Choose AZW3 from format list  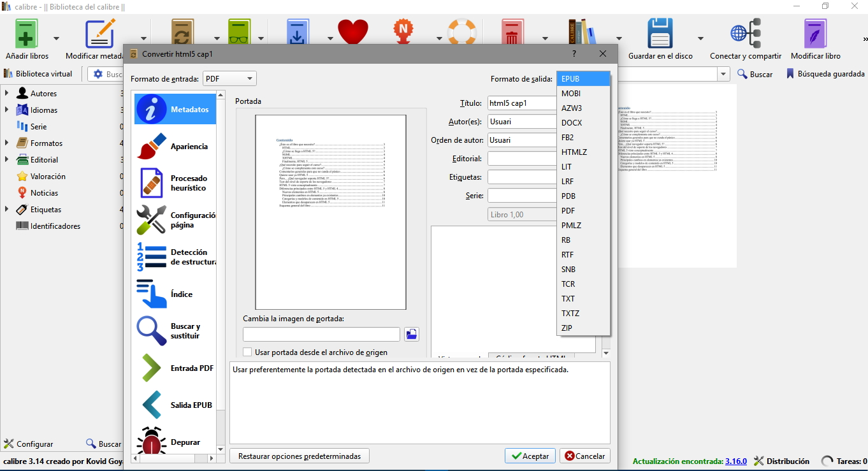tap(583, 108)
